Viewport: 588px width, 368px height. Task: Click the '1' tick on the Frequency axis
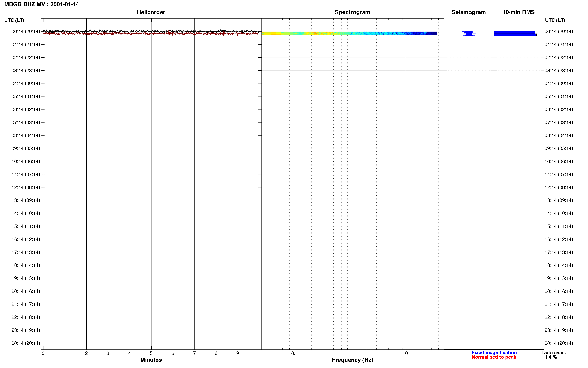tap(350, 353)
